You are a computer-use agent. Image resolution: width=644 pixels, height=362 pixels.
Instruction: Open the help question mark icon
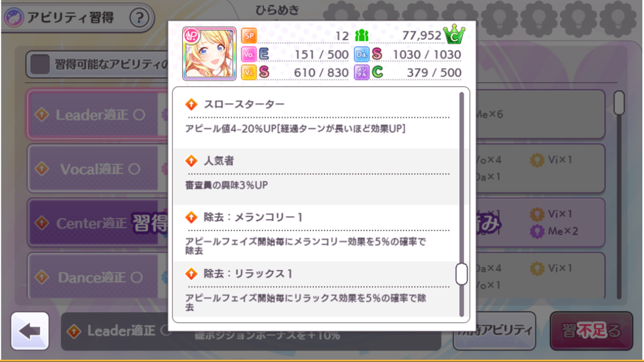pyautogui.click(x=139, y=18)
